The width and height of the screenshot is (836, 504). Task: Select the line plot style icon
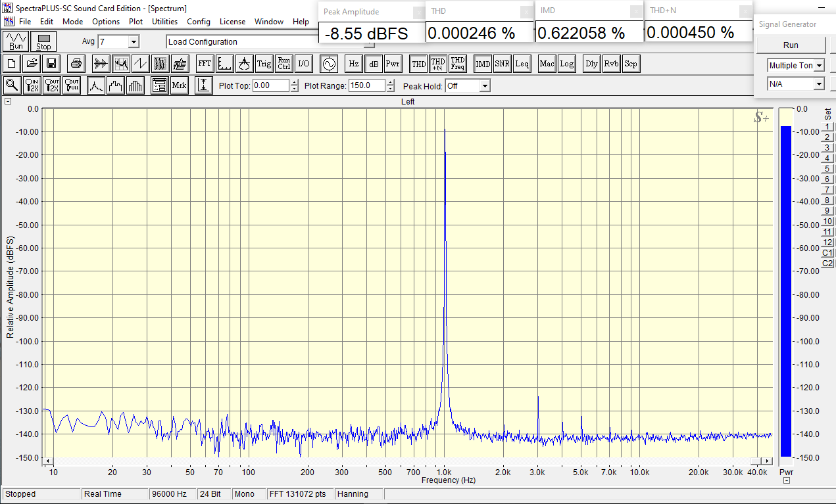[x=96, y=85]
